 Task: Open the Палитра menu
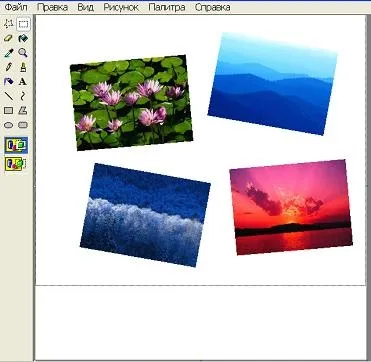point(167,7)
